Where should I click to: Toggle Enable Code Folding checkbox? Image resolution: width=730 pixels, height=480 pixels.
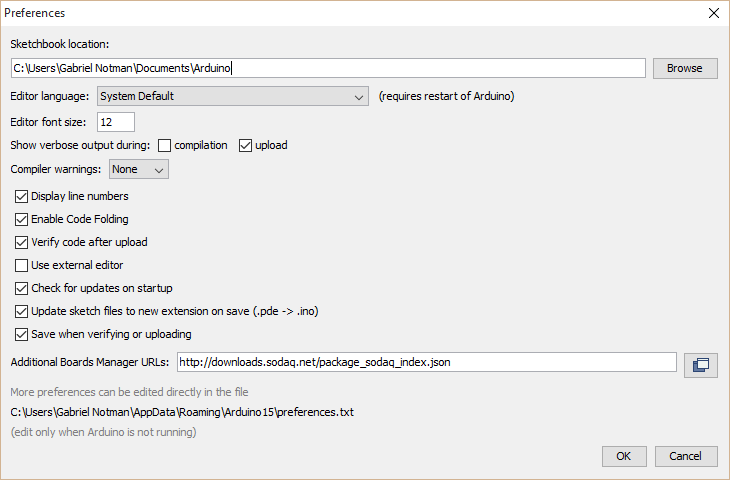point(21,219)
